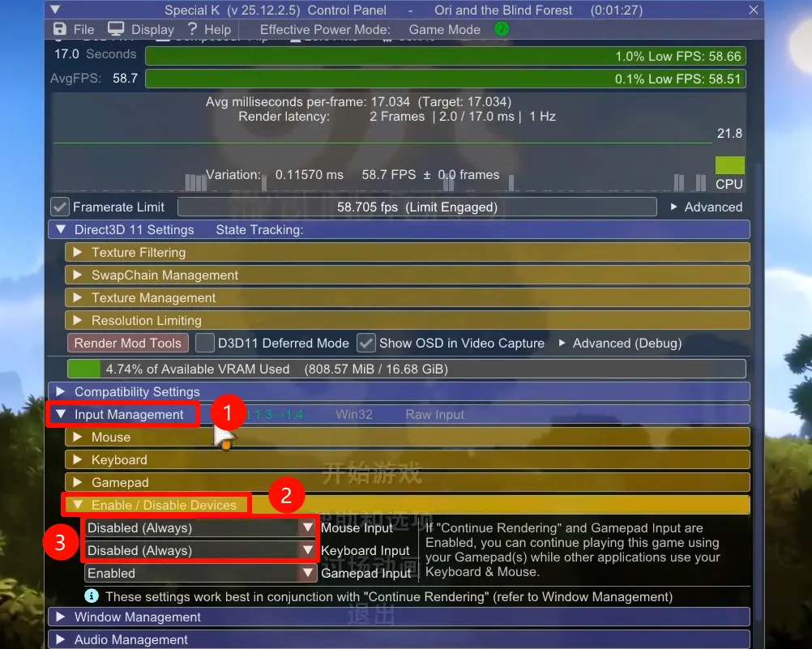Click the 1.0% Low FPS bar
This screenshot has width=812, height=649.
446,56
